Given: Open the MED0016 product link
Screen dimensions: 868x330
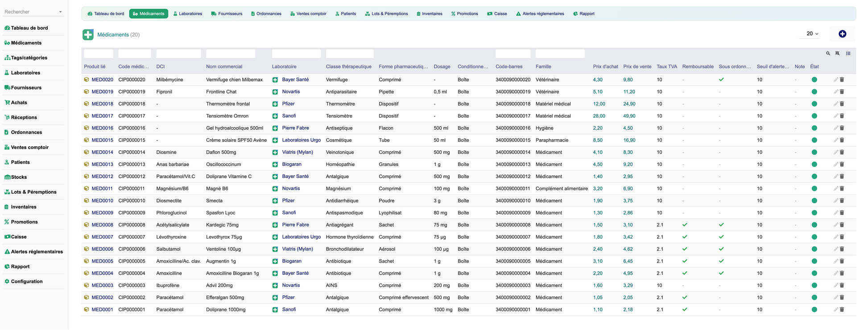Looking at the screenshot, I should click(x=102, y=128).
